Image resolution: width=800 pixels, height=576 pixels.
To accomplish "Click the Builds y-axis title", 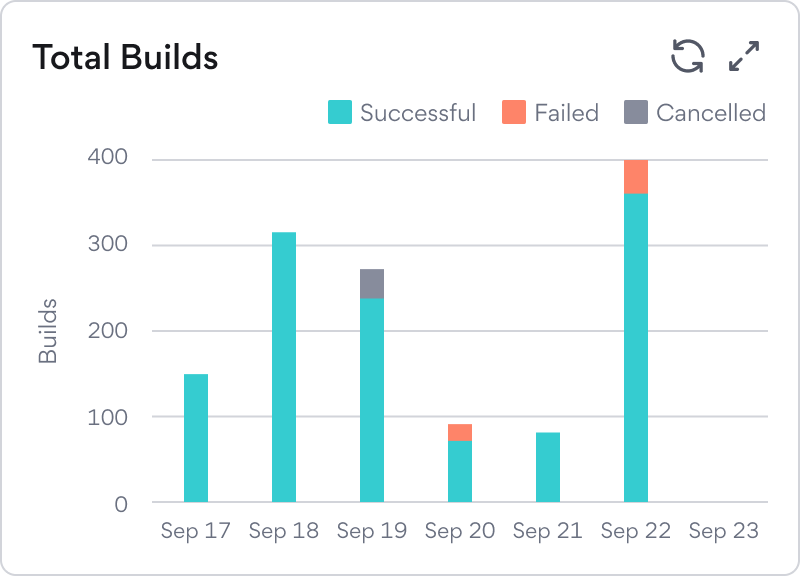I will pyautogui.click(x=48, y=330).
